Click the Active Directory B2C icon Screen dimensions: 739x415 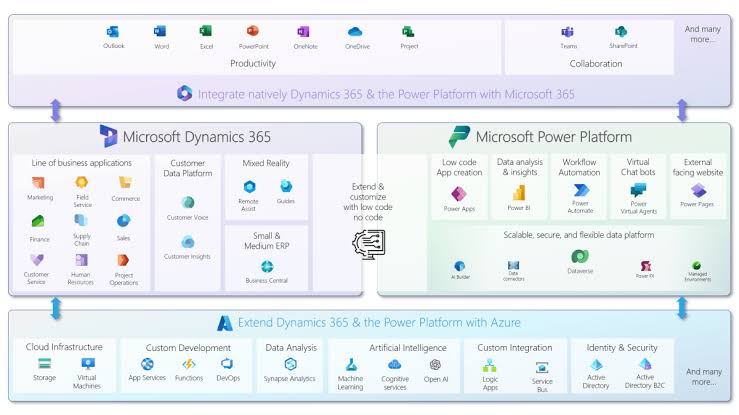tap(645, 364)
